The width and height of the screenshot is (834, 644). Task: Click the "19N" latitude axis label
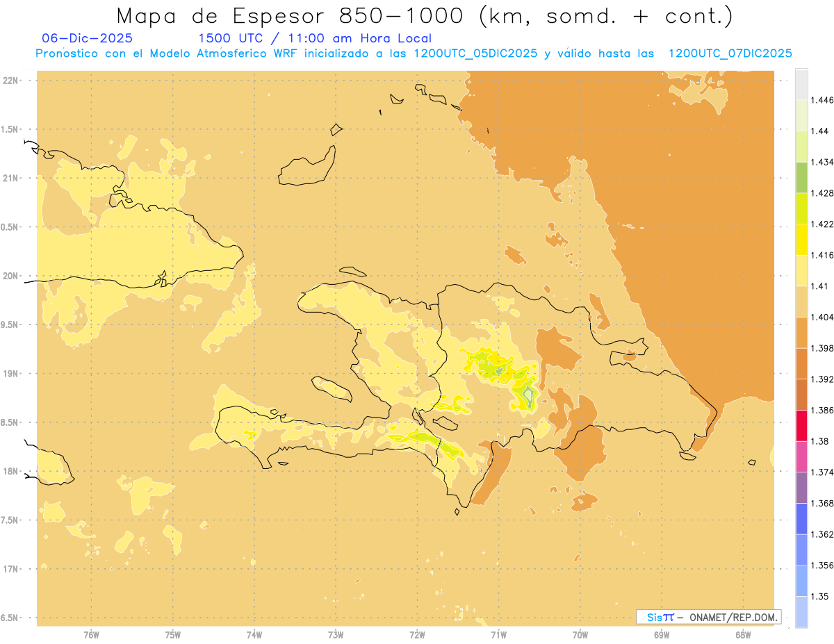tap(10, 374)
